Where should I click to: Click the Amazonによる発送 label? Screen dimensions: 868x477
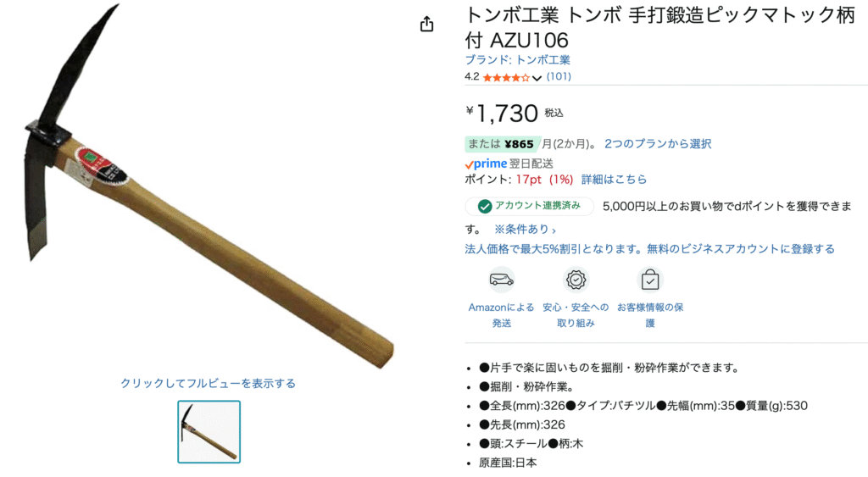tap(502, 315)
